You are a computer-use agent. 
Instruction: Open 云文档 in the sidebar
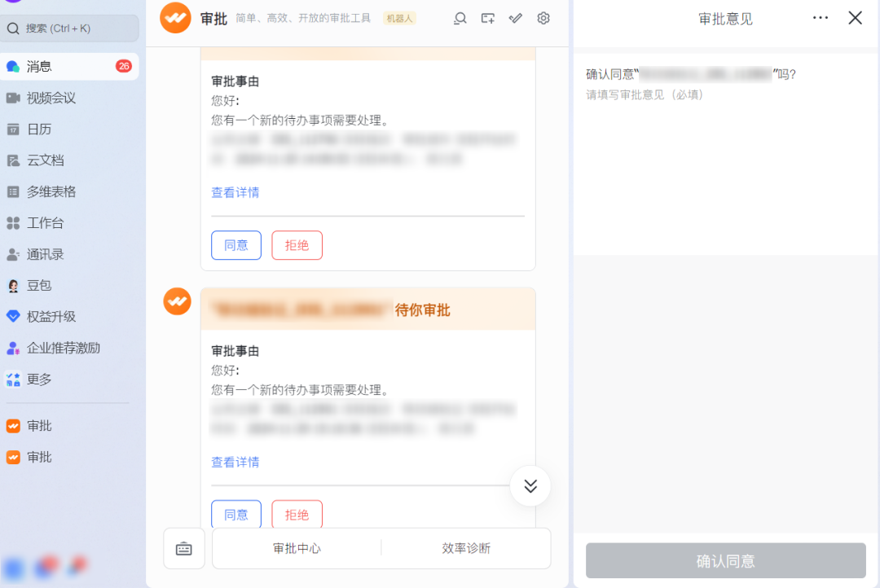pyautogui.click(x=45, y=160)
